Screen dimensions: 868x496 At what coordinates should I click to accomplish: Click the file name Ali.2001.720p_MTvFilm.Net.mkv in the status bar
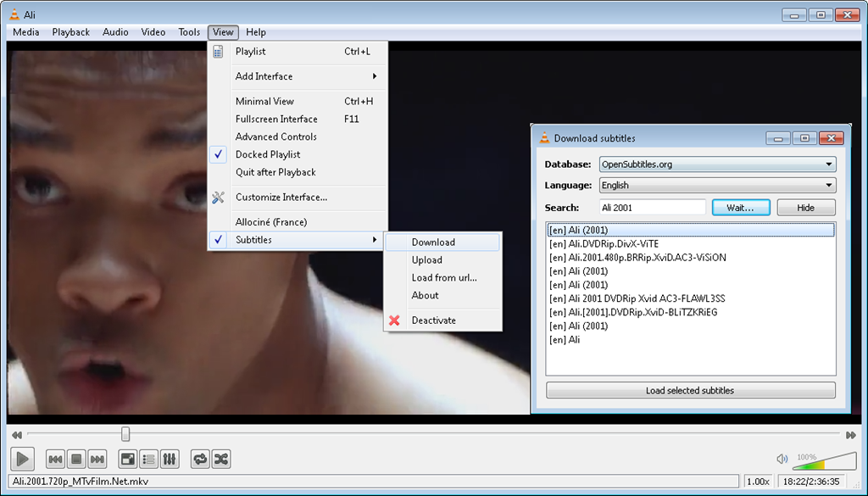81,482
